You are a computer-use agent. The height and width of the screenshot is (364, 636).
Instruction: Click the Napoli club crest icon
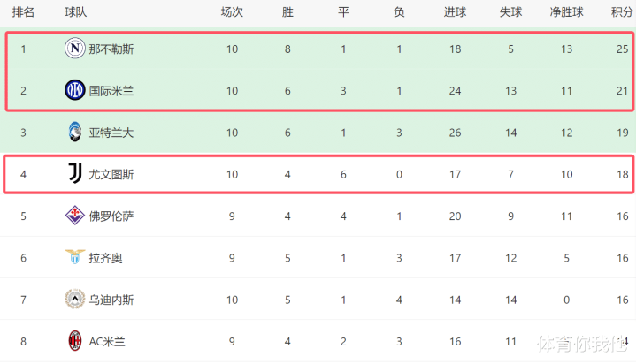click(x=74, y=49)
